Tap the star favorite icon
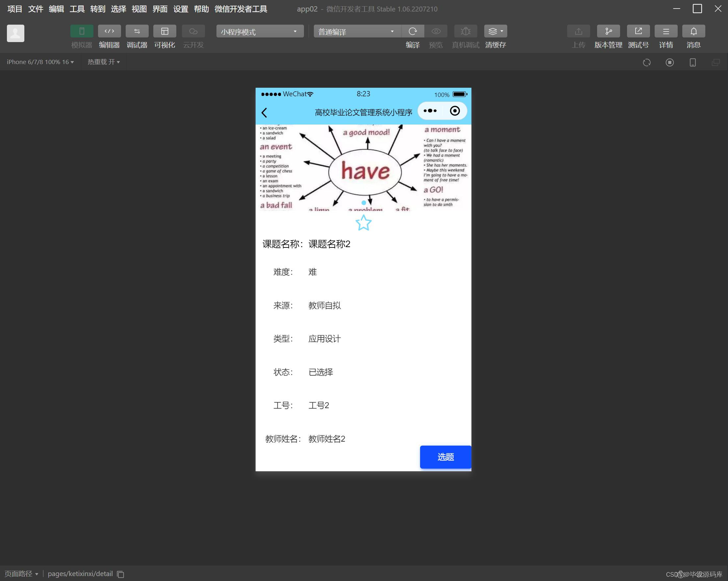 pyautogui.click(x=363, y=223)
